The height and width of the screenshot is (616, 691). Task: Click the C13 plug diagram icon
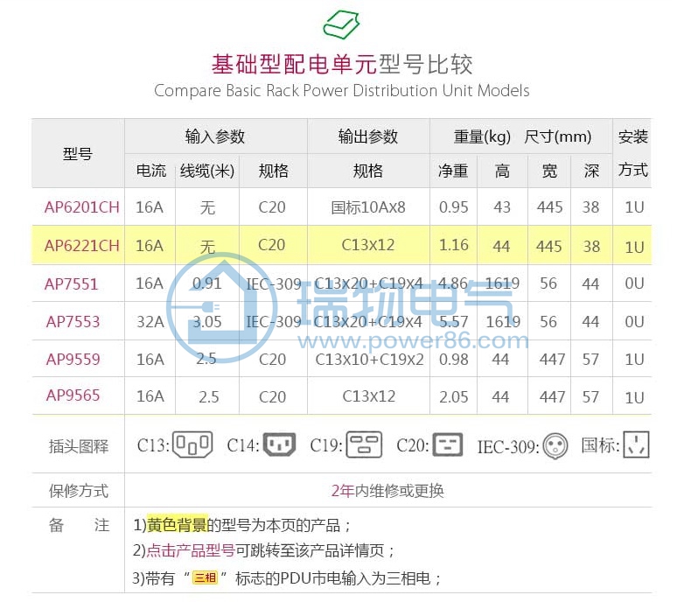192,444
